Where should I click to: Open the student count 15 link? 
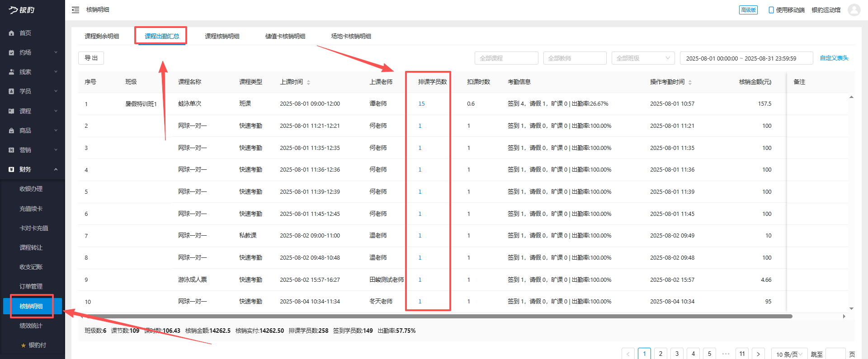(x=421, y=104)
